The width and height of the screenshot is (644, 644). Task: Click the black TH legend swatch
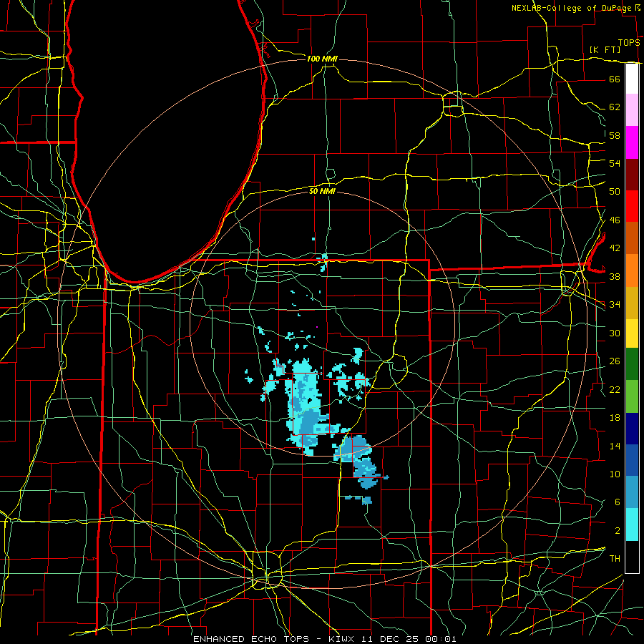coord(632,557)
